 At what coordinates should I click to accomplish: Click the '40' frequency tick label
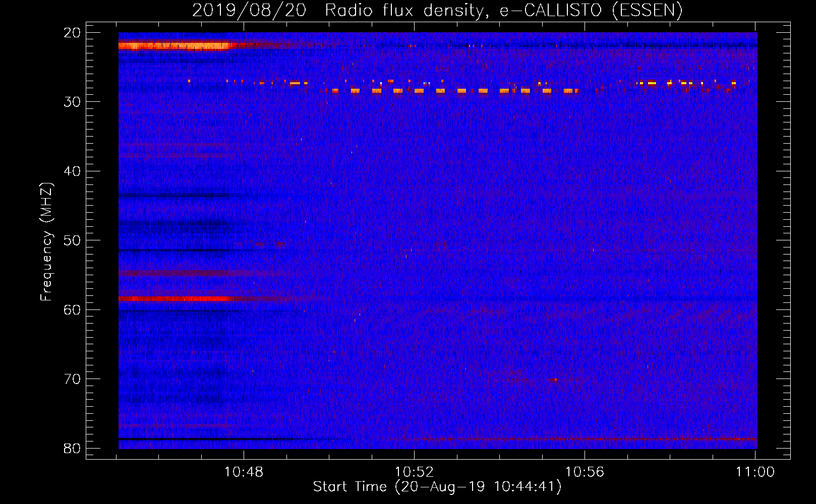pyautogui.click(x=73, y=171)
